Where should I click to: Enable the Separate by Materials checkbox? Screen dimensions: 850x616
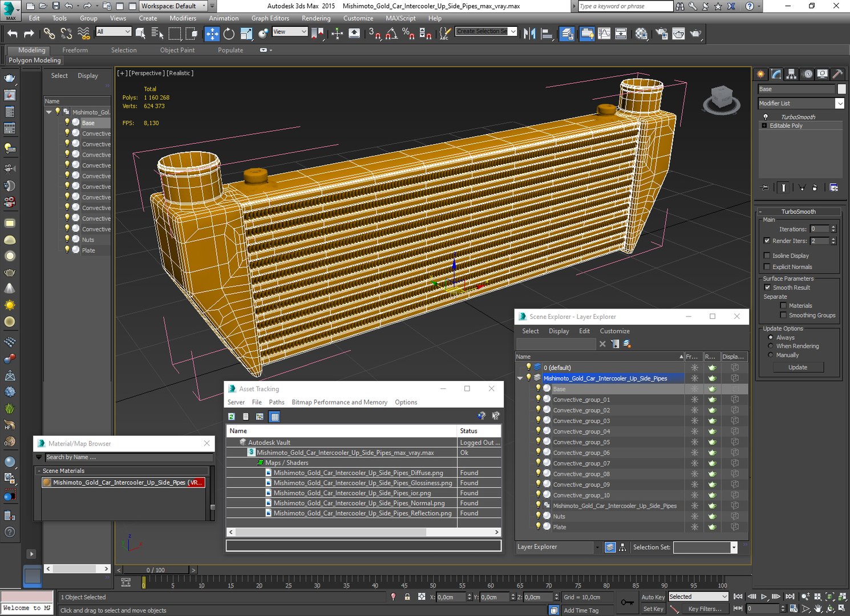pos(783,306)
